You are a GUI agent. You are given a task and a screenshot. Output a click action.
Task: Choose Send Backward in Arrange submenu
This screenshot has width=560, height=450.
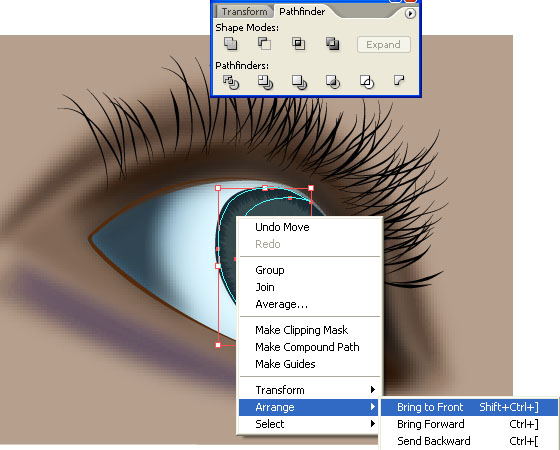click(x=469, y=441)
